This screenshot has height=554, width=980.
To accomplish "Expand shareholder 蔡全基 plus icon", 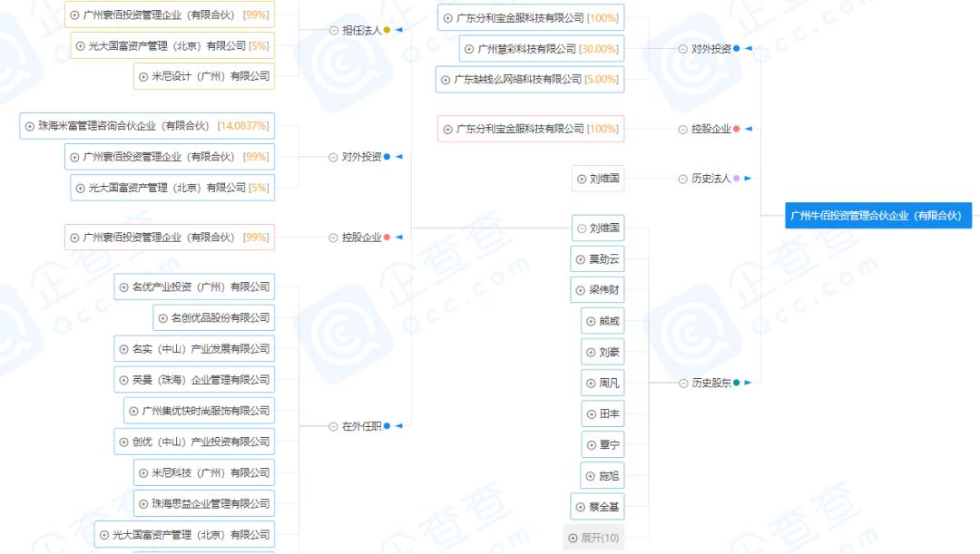I will (x=581, y=507).
